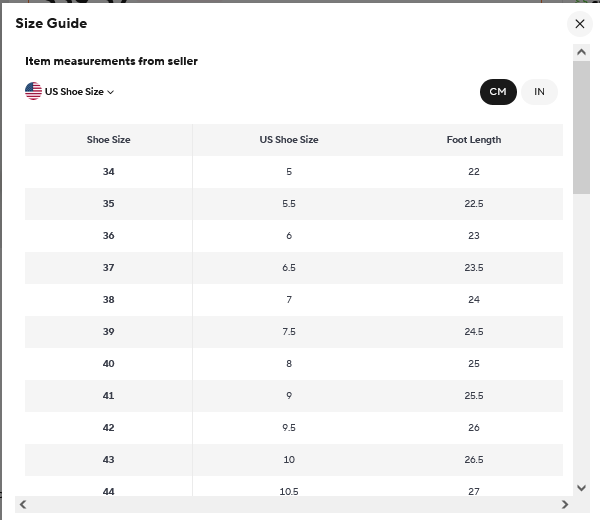Click the scroll right arrow
The width and height of the screenshot is (600, 520).
565,504
